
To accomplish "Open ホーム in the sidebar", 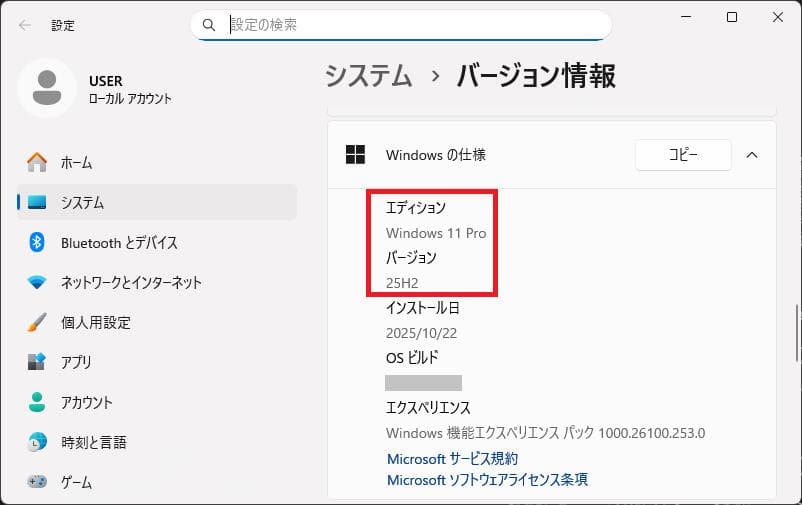I will pyautogui.click(x=157, y=162).
